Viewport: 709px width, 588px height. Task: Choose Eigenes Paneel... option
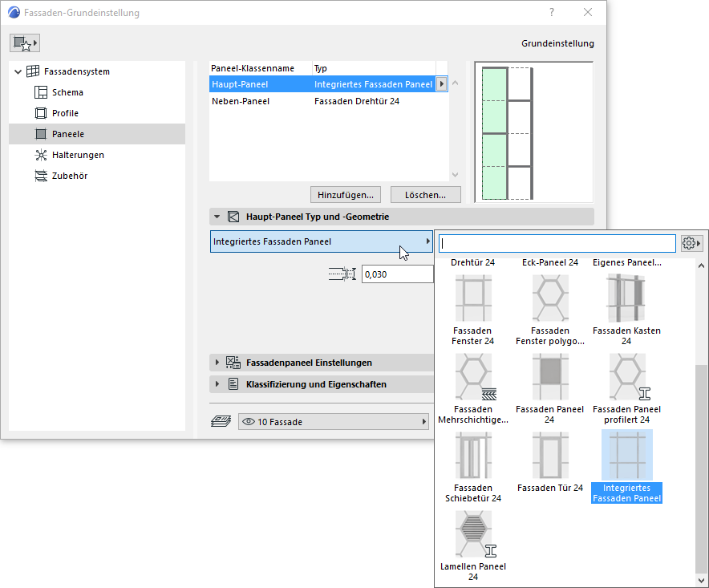point(626,262)
